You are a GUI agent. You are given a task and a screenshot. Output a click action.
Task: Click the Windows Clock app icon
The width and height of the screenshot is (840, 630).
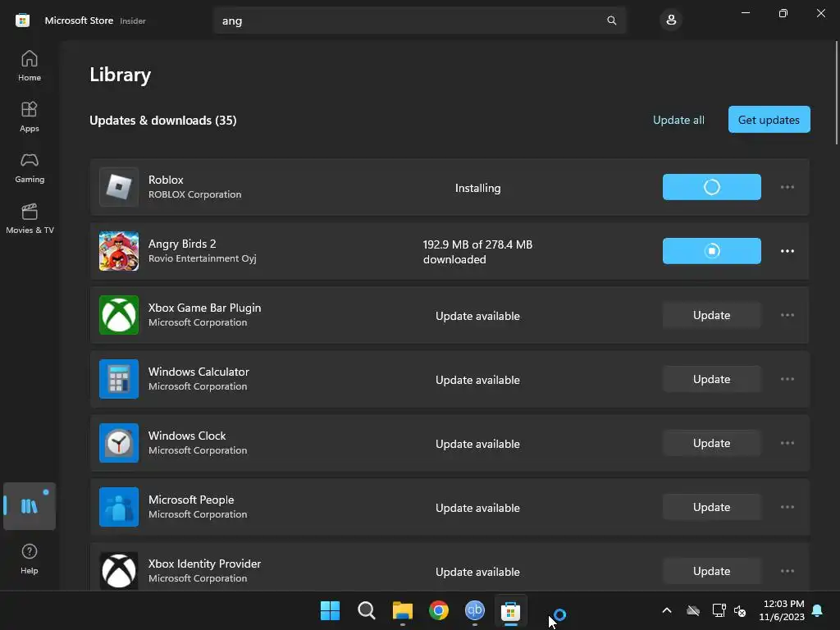click(119, 443)
